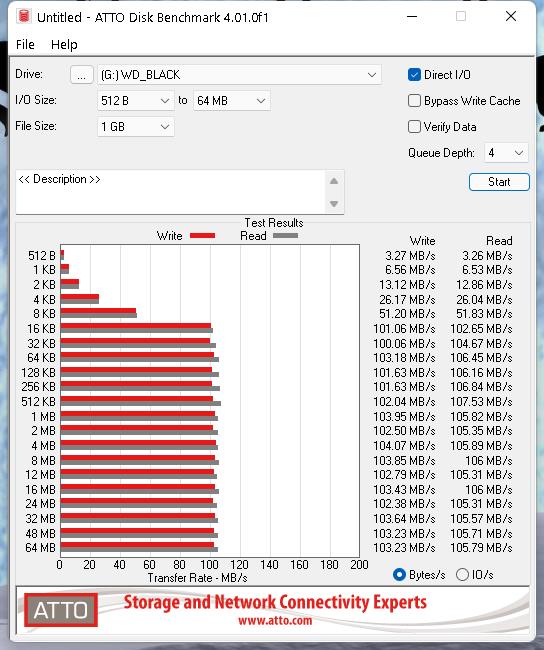
Task: Click the gray Read legend swatch
Action: (285, 235)
